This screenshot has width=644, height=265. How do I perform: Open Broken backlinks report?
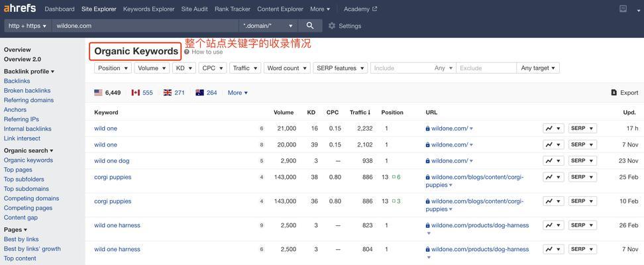[27, 90]
